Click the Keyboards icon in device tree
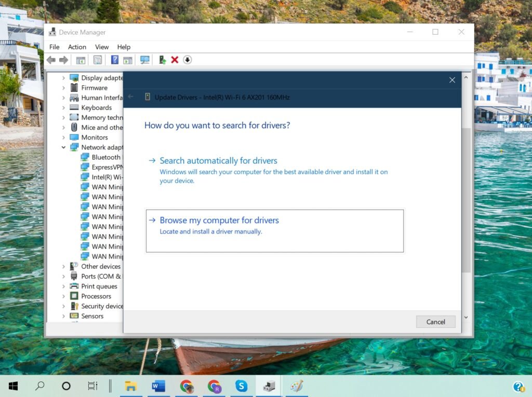532x397 pixels. tap(74, 107)
